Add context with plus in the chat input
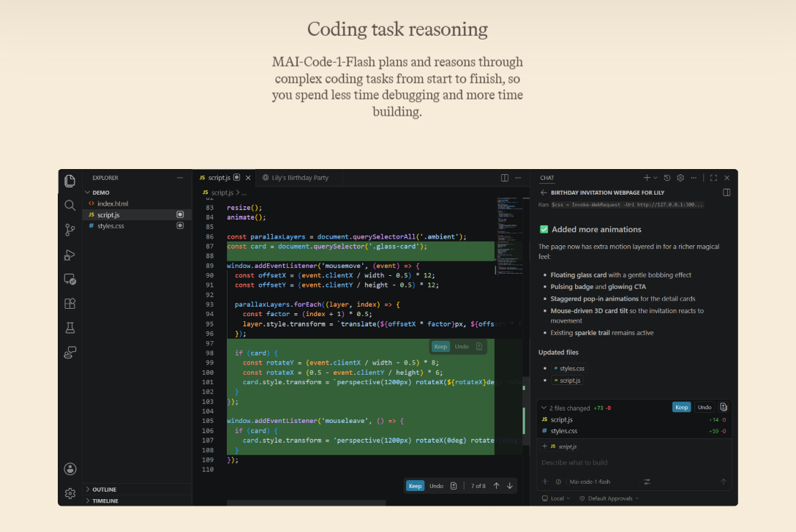Image resolution: width=796 pixels, height=532 pixels. click(x=545, y=482)
